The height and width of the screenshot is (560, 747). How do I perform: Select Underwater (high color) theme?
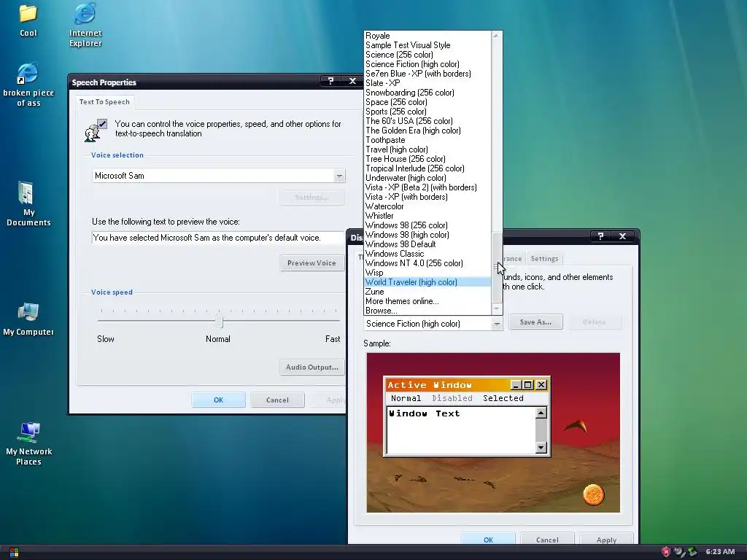427,178
